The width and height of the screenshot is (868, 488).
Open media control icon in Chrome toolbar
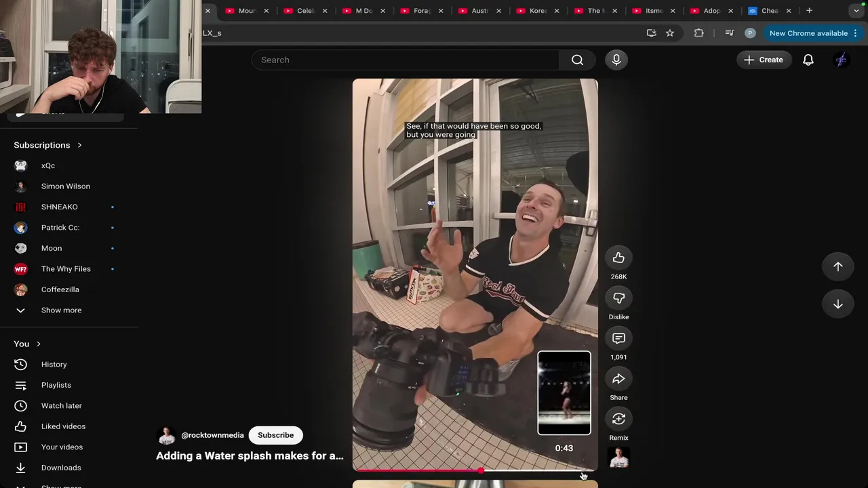[730, 33]
